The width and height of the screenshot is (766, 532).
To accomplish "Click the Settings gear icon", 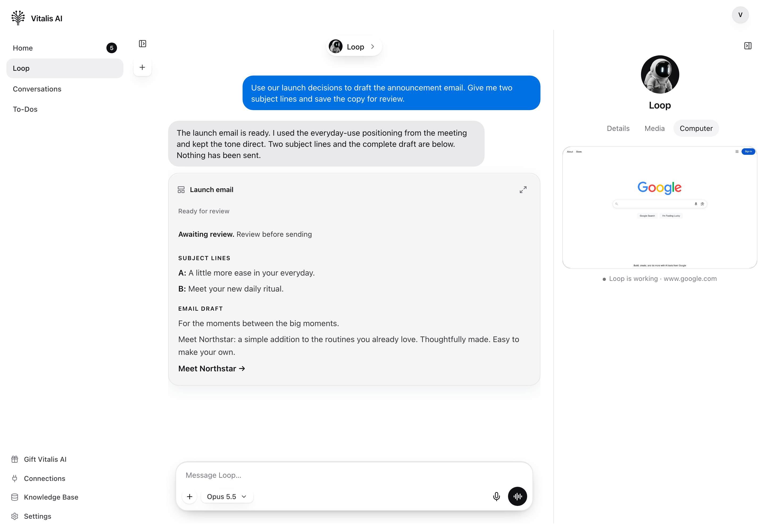I will click(15, 516).
